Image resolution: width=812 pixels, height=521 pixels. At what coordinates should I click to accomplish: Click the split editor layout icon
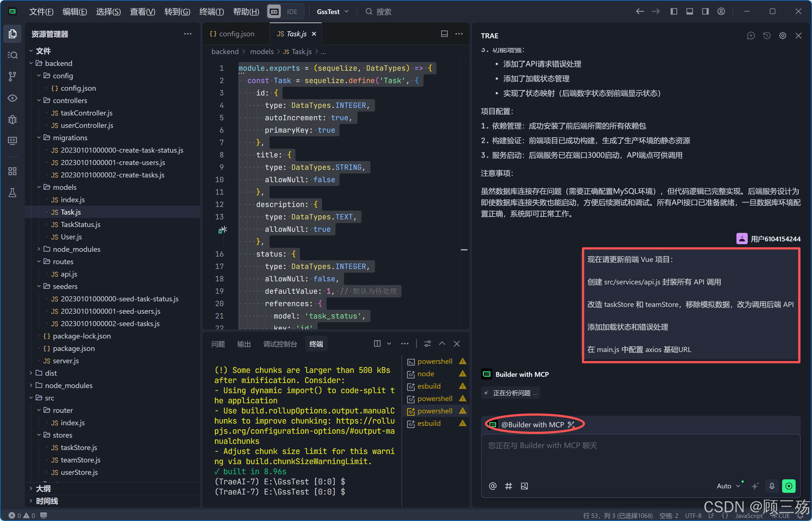click(x=444, y=34)
